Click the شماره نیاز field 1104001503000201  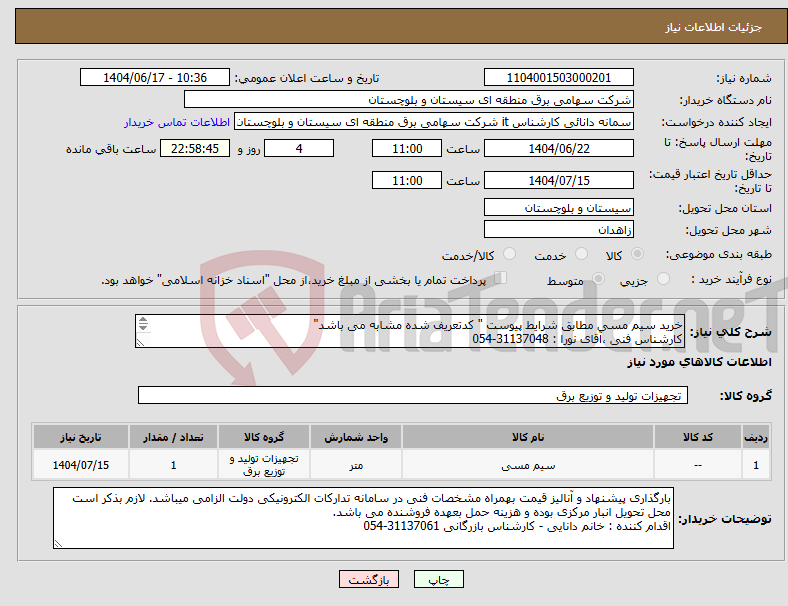point(558,78)
